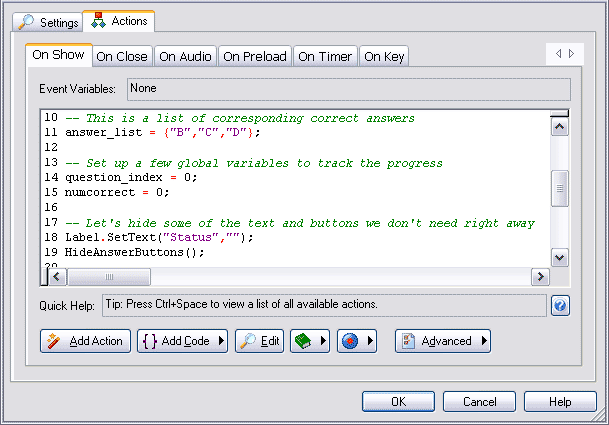The width and height of the screenshot is (609, 425).
Task: Click the Help button
Action: [x=560, y=401]
